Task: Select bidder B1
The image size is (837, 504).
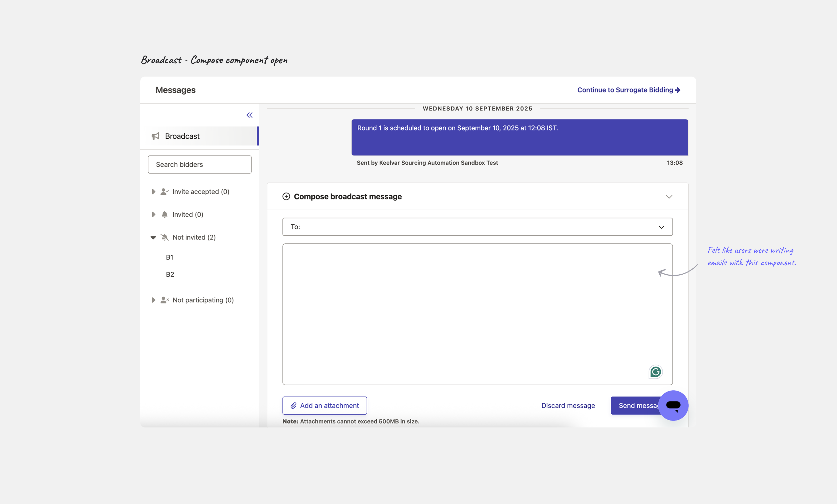Action: click(x=170, y=257)
